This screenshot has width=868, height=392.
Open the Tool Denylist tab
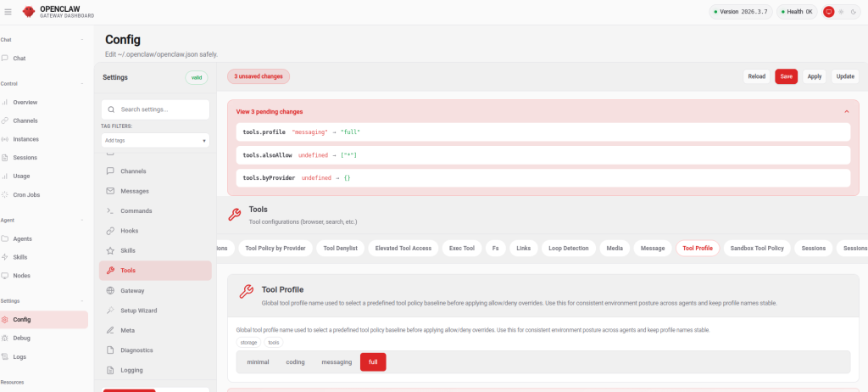341,249
